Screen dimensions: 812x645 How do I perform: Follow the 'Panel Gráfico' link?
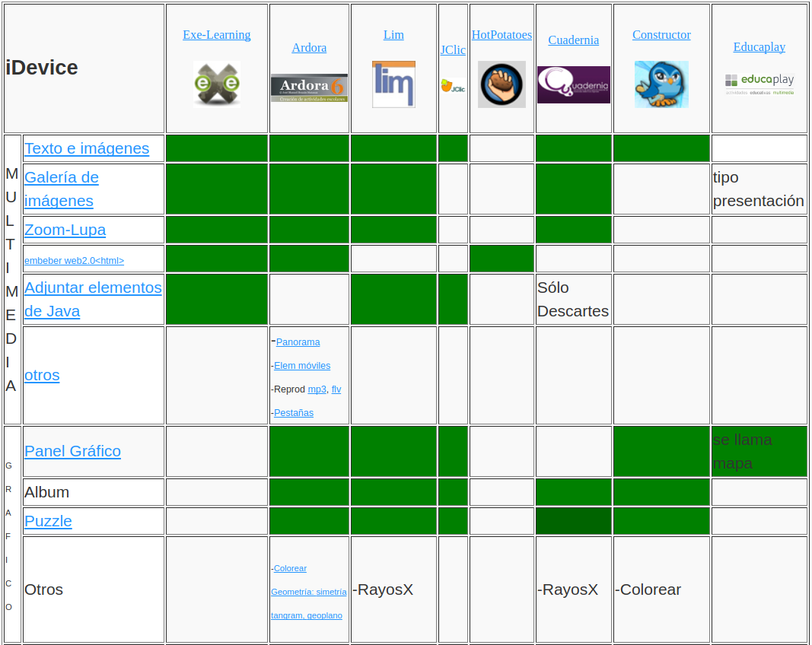(72, 451)
